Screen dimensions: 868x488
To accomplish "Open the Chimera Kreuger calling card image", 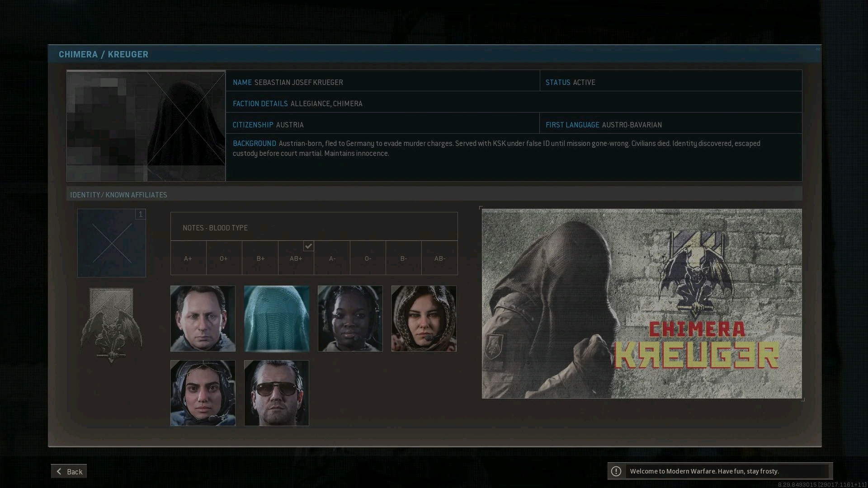I will [642, 304].
